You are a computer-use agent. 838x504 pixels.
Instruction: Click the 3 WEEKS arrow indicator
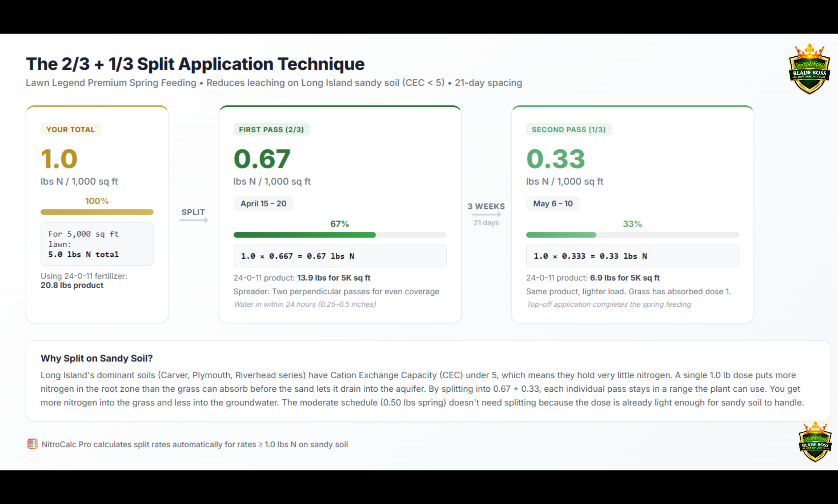click(x=486, y=214)
